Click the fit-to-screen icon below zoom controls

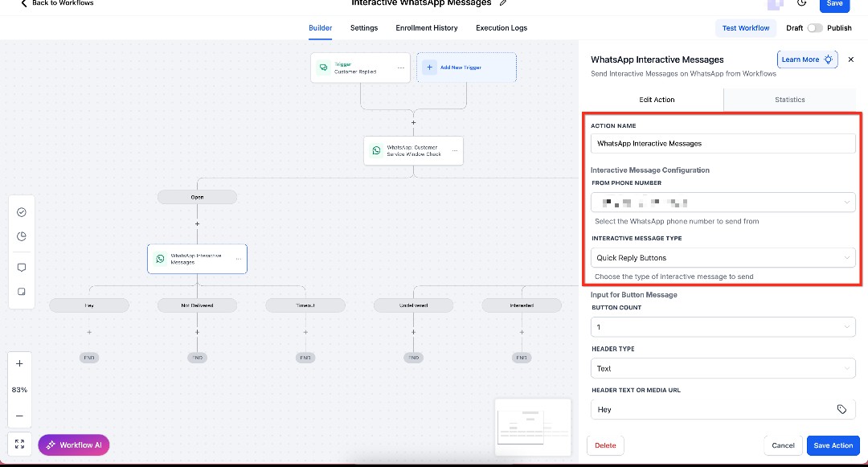coord(19,444)
